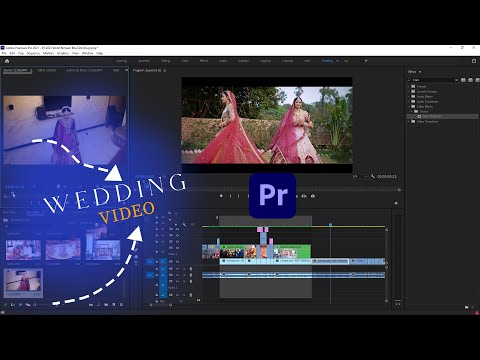
Task: Click the Add Marker button in Program monitor
Action: (221, 196)
